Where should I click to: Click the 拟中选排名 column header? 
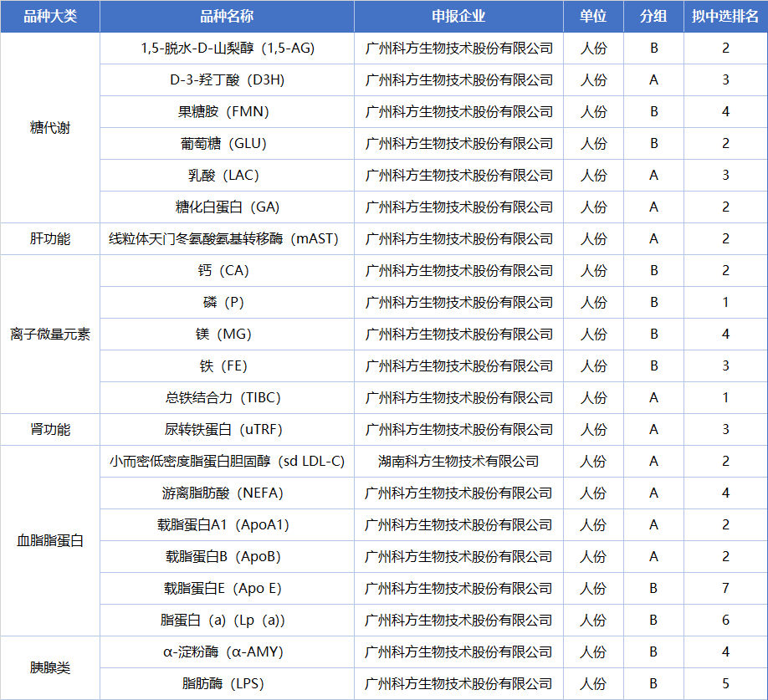pyautogui.click(x=725, y=17)
